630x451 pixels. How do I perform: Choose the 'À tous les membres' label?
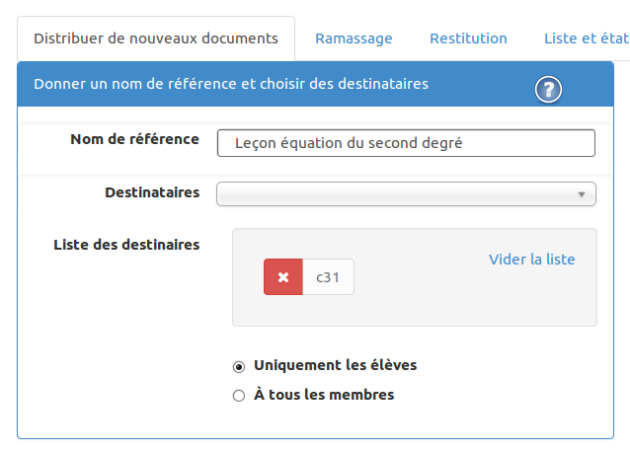[x=324, y=395]
